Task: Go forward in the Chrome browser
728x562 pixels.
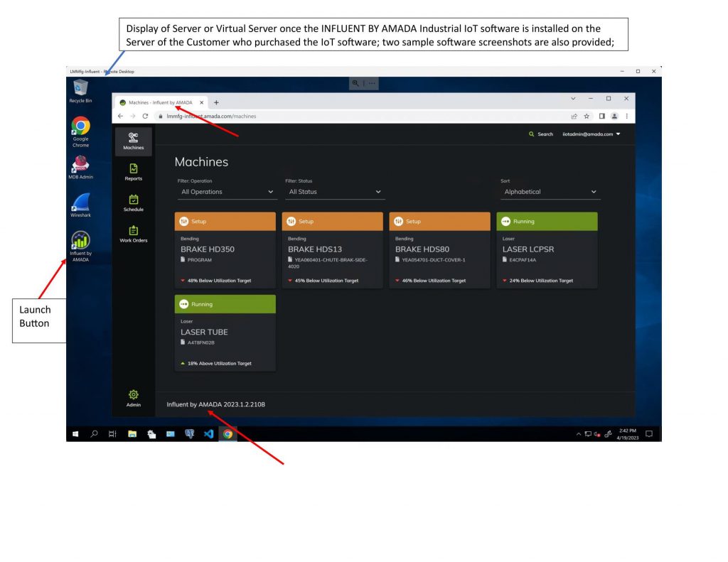Action: point(133,116)
